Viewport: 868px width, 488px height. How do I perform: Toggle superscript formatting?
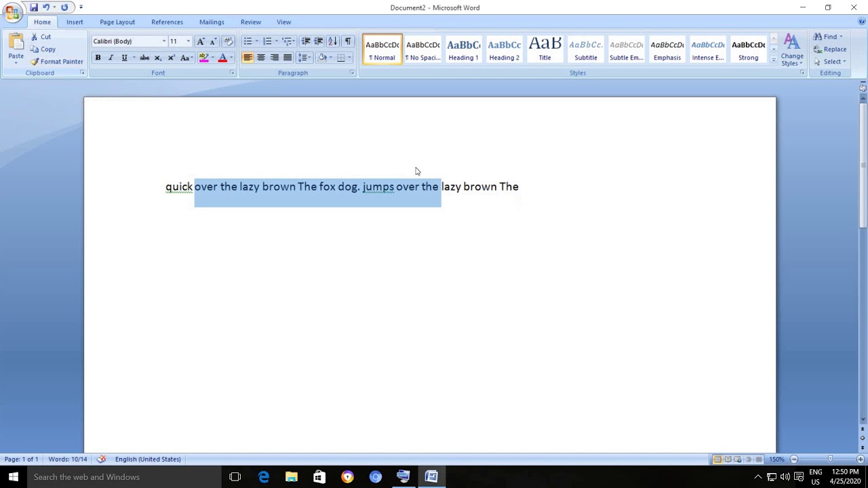pos(172,58)
